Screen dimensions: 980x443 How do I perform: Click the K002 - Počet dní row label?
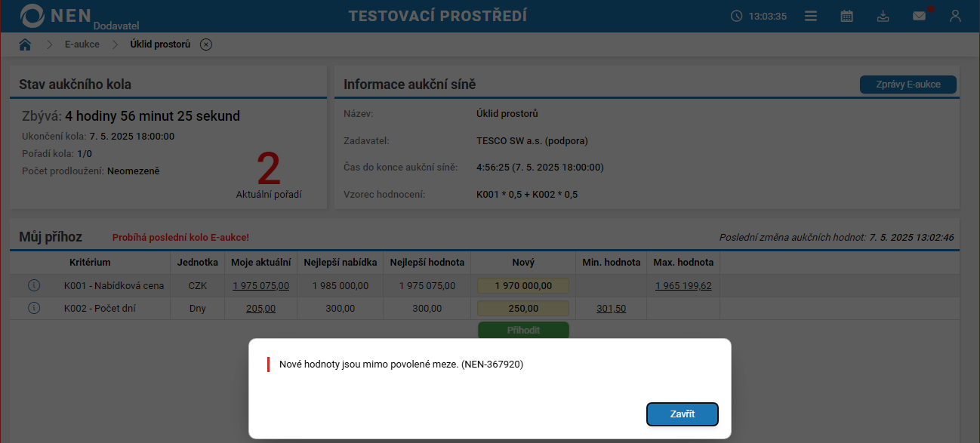point(100,309)
